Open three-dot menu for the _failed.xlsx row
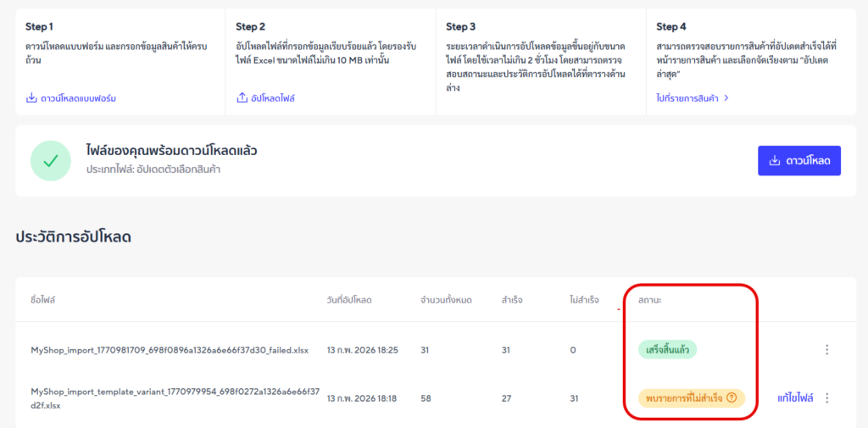This screenshot has height=428, width=868. [x=826, y=349]
